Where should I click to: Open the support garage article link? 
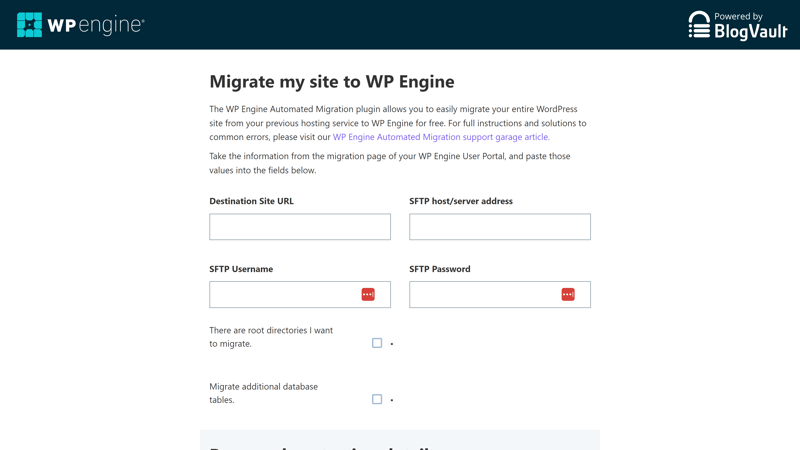click(440, 137)
